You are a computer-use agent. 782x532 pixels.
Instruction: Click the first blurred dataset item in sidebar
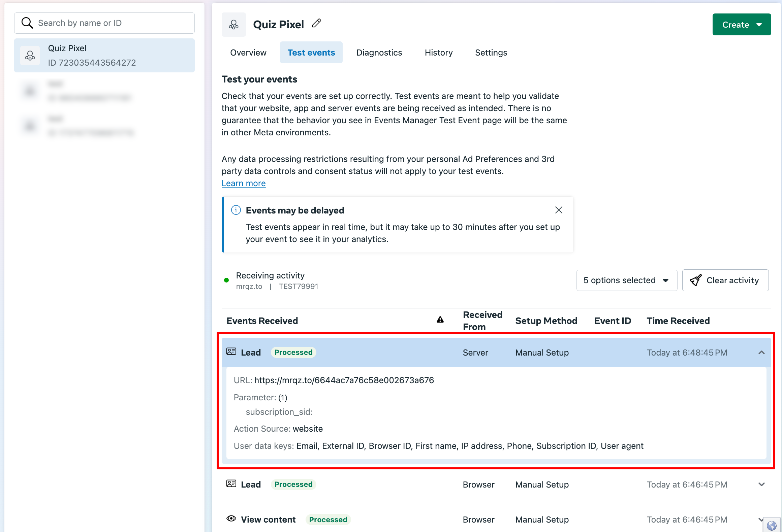[x=104, y=91]
